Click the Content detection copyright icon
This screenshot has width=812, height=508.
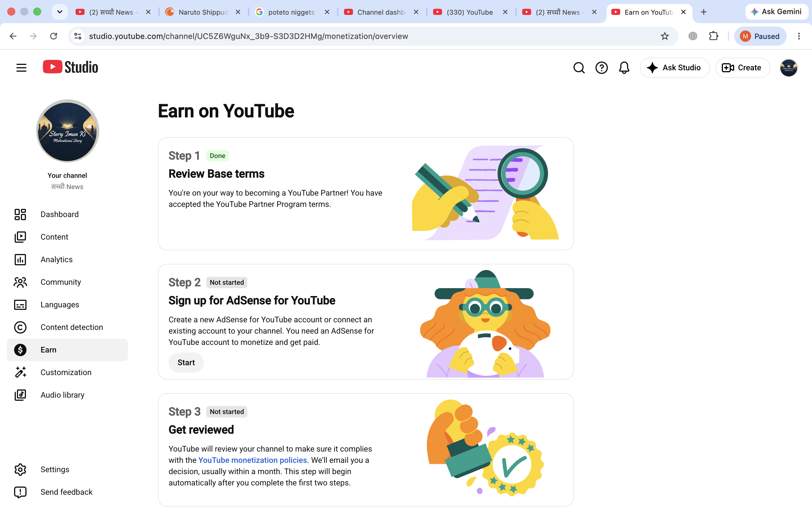(x=20, y=327)
